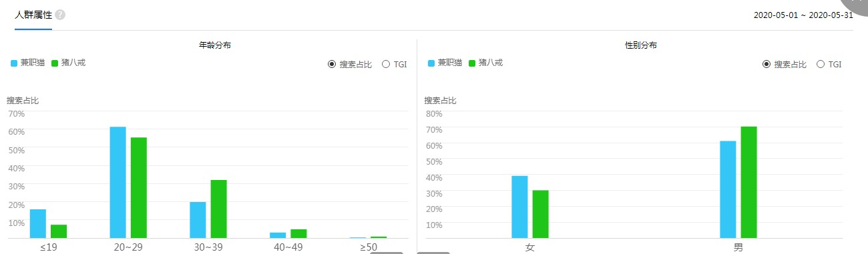Click green 猪八戒 bar for 男
The image size is (868, 254).
click(748, 182)
